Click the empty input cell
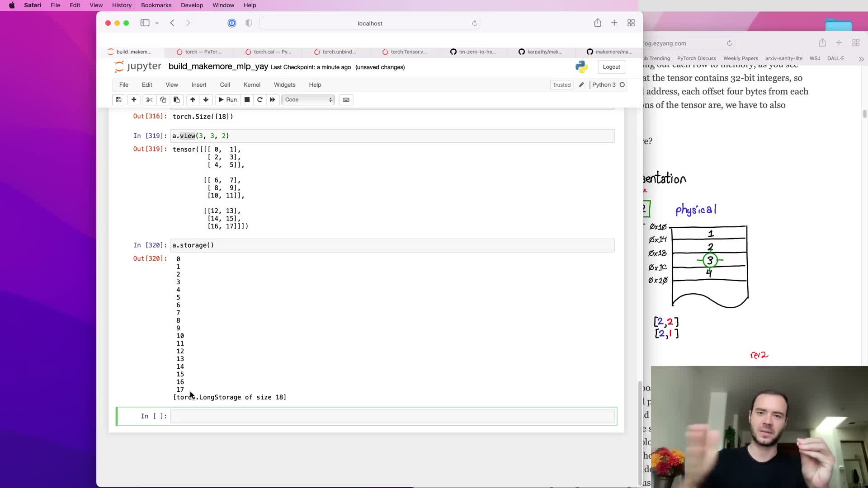Screen dimensions: 868x488 tap(392, 416)
